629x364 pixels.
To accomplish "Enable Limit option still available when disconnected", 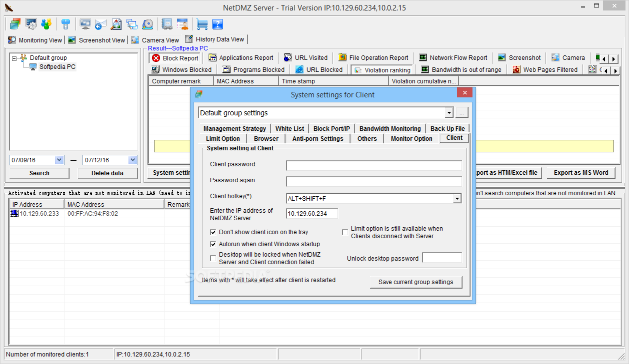I will (345, 232).
